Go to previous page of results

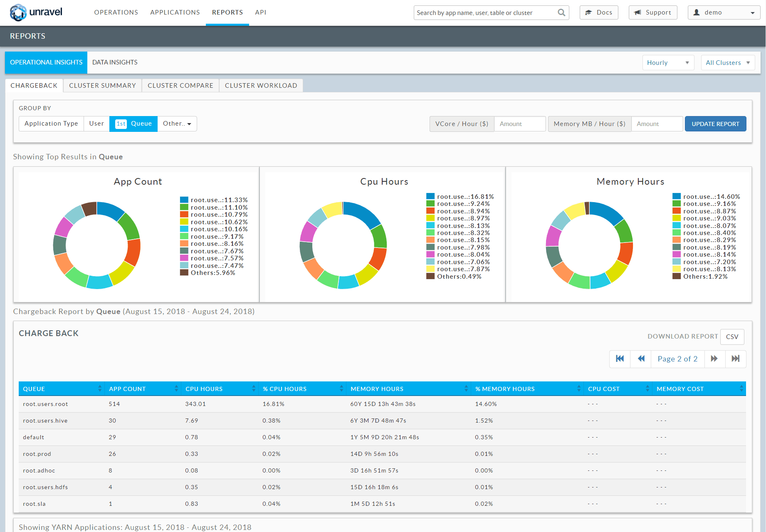[641, 359]
